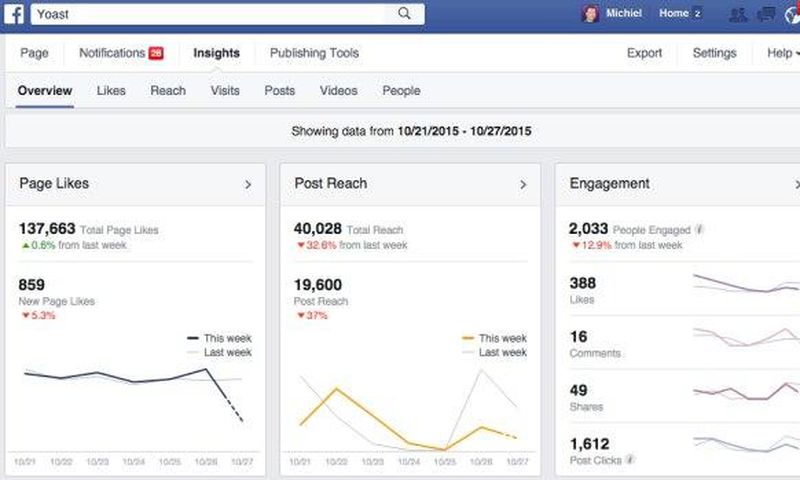Click the Comments engagement sparkline

click(746, 337)
